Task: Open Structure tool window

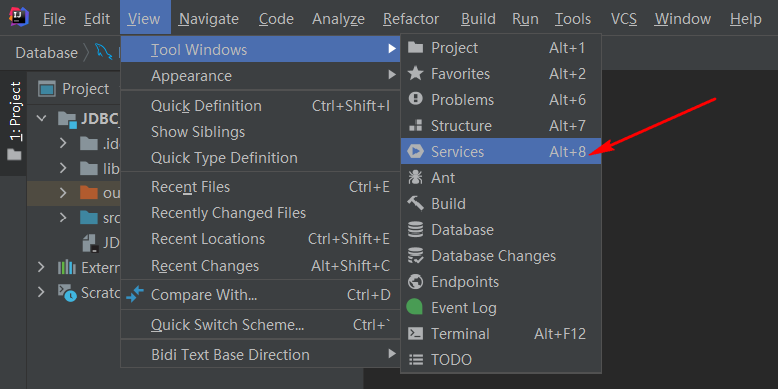Action: click(501, 126)
